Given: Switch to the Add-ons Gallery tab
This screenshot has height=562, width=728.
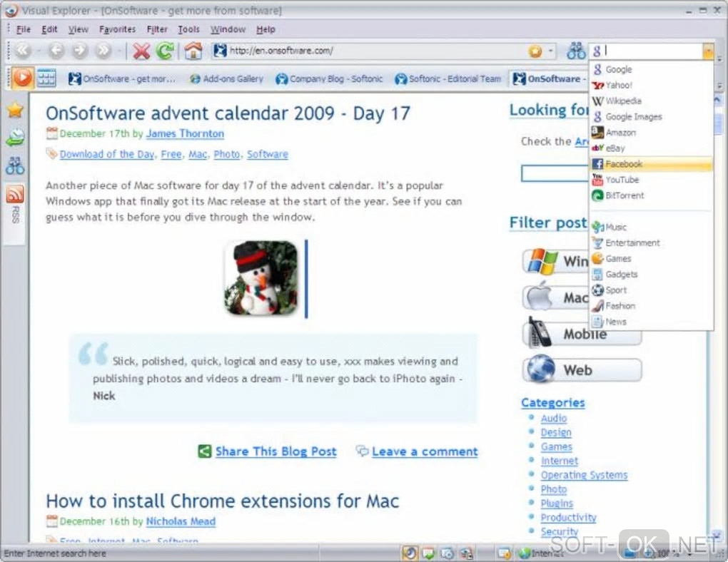Looking at the screenshot, I should point(226,79).
